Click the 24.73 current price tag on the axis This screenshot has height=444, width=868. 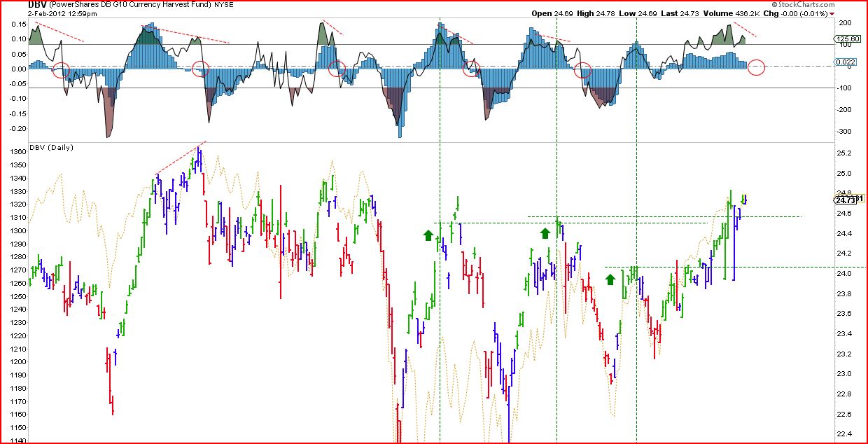846,200
